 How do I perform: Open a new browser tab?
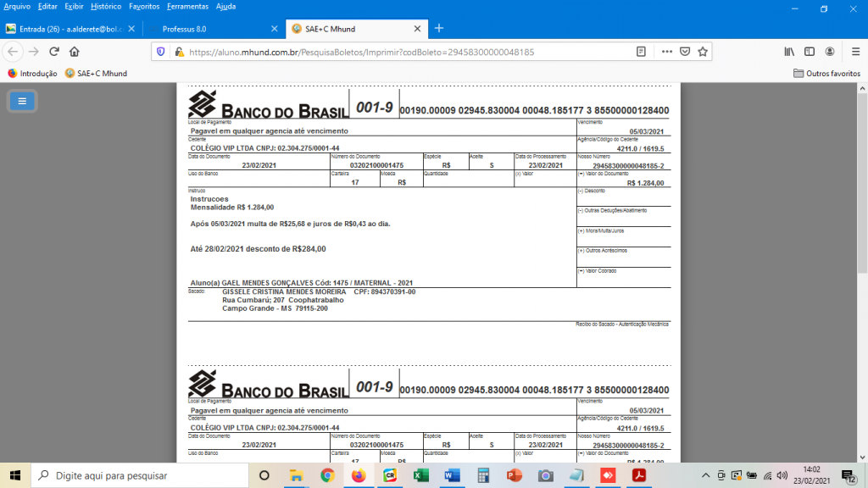coord(439,28)
